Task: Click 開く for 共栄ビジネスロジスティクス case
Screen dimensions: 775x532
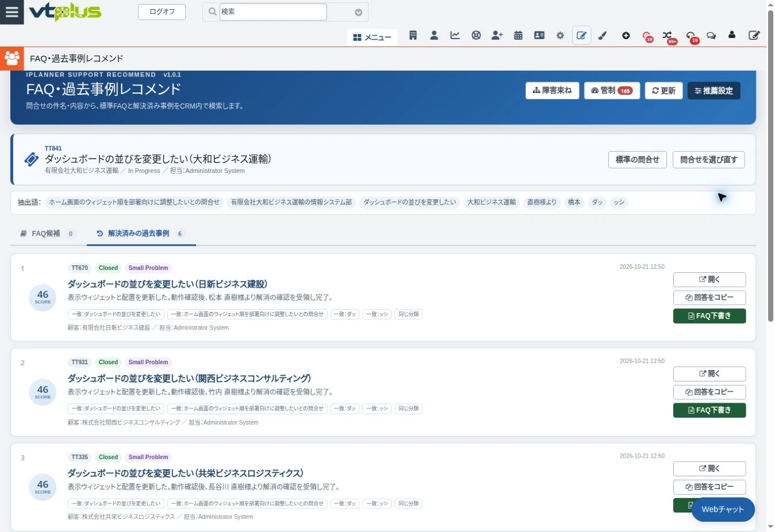Action: [x=709, y=469]
